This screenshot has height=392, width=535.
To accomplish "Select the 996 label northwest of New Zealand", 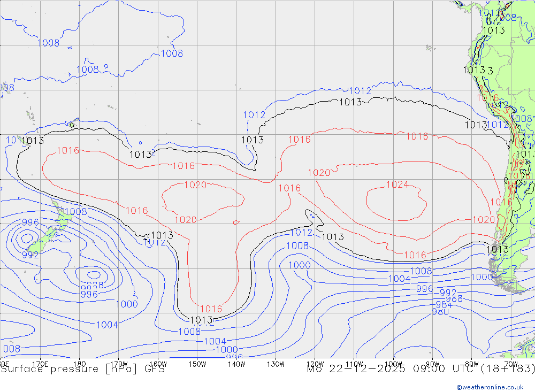I will (x=30, y=223).
